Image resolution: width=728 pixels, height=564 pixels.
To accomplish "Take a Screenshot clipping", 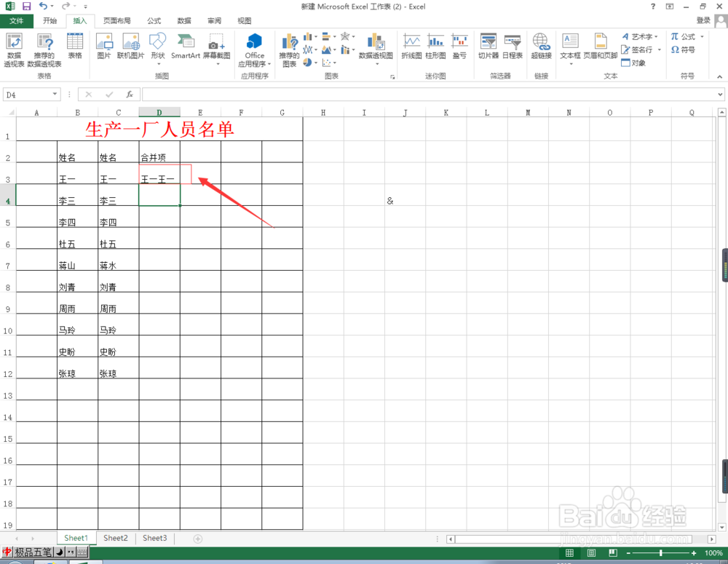I will point(217,48).
